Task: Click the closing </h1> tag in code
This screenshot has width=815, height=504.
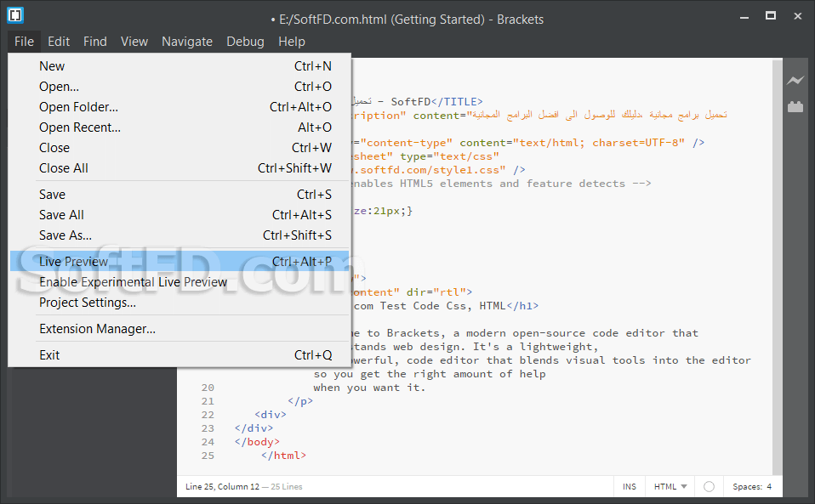Action: pyautogui.click(x=522, y=306)
